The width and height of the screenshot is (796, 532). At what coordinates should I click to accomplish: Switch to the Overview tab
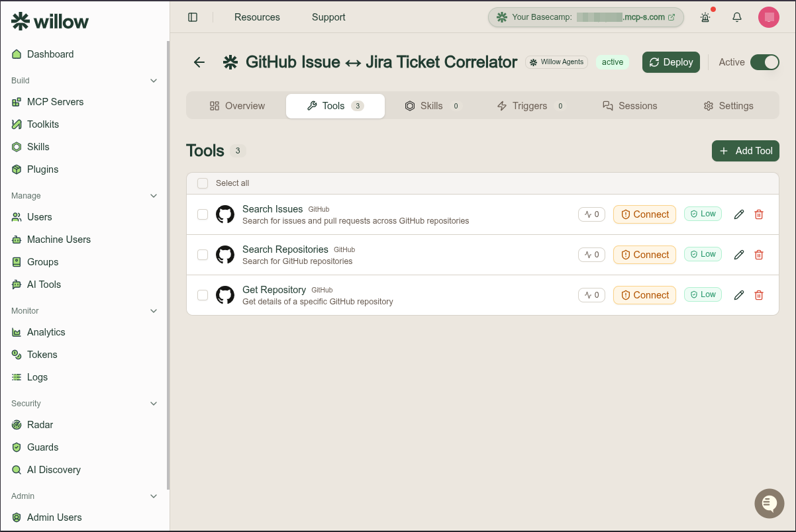coord(237,106)
